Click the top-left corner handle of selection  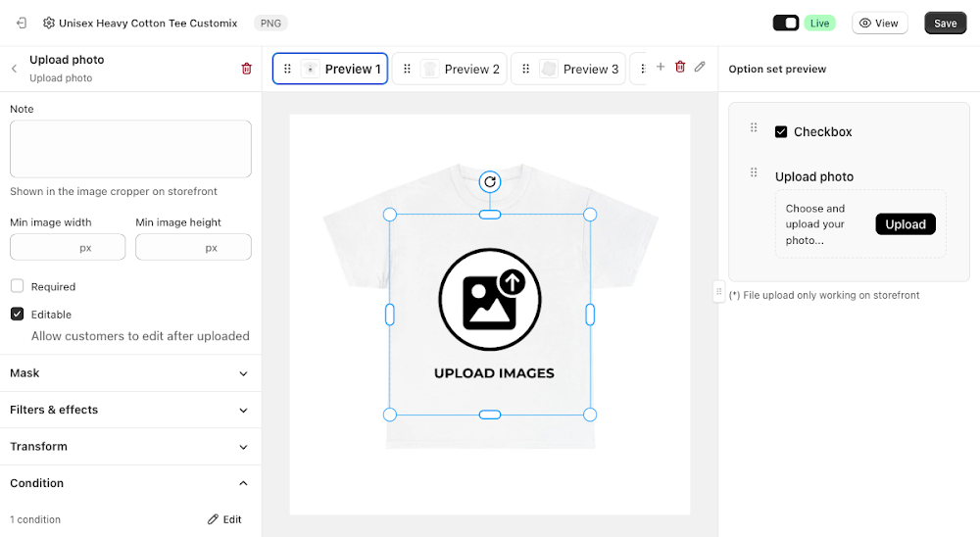390,215
